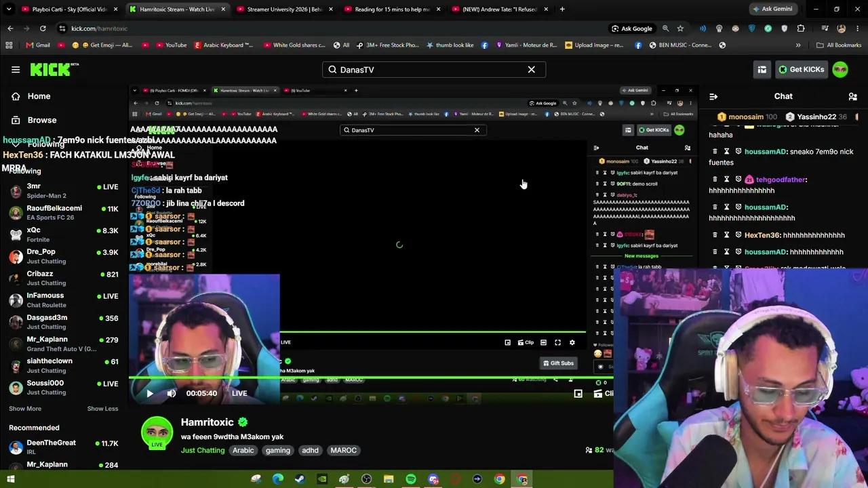
Task: Jump to LIVE in player
Action: [x=239, y=393]
